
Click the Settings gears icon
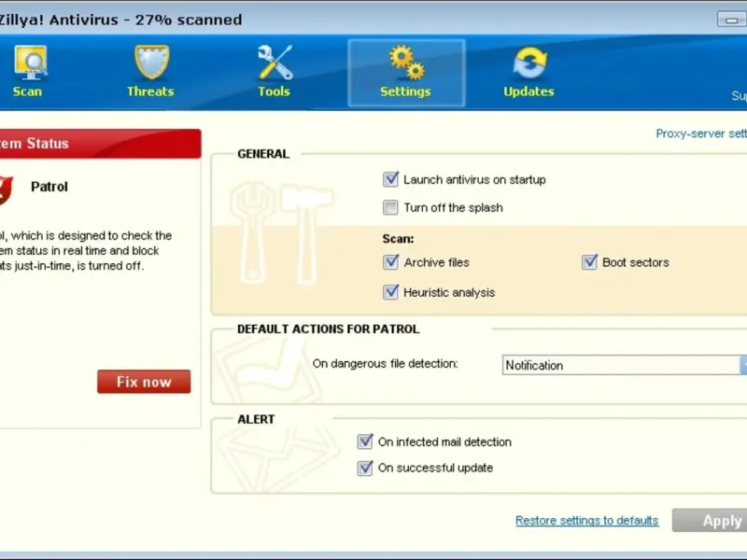click(406, 62)
